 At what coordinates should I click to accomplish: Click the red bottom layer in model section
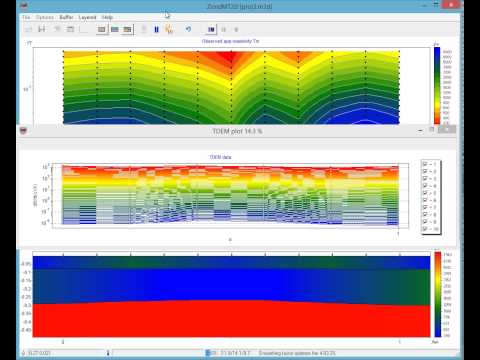[x=231, y=319]
